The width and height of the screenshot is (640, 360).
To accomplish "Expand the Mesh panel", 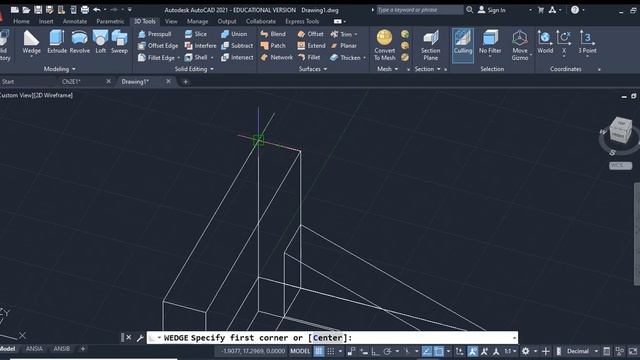I will [387, 69].
